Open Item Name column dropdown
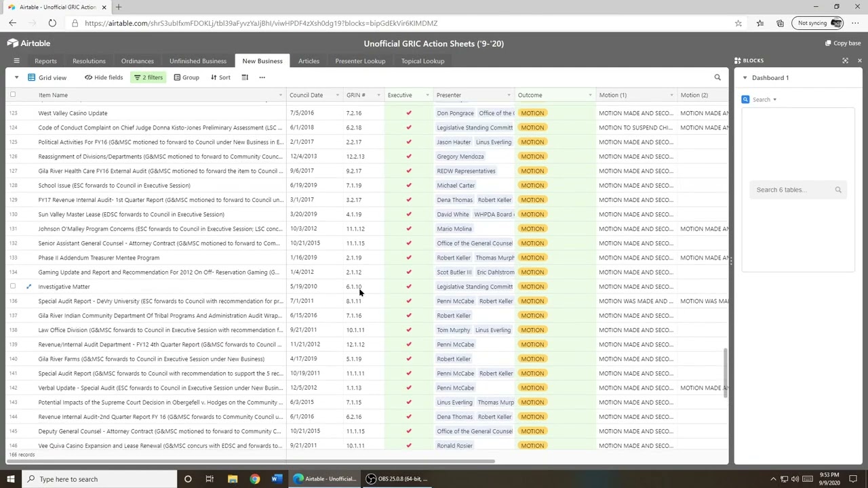The width and height of the screenshot is (868, 488). coord(280,95)
